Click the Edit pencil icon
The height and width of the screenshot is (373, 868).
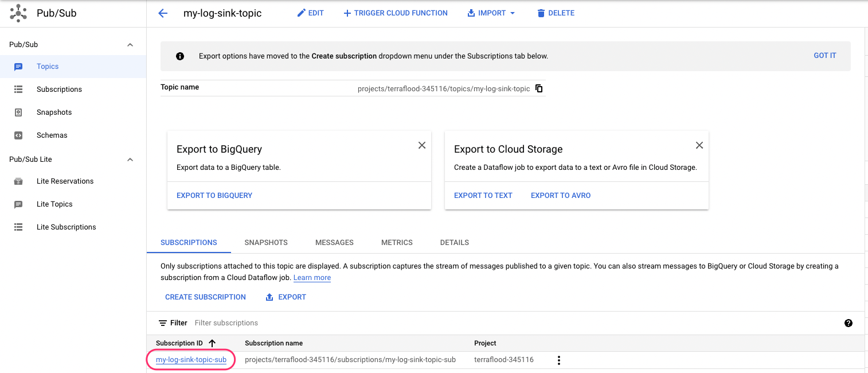coord(301,13)
